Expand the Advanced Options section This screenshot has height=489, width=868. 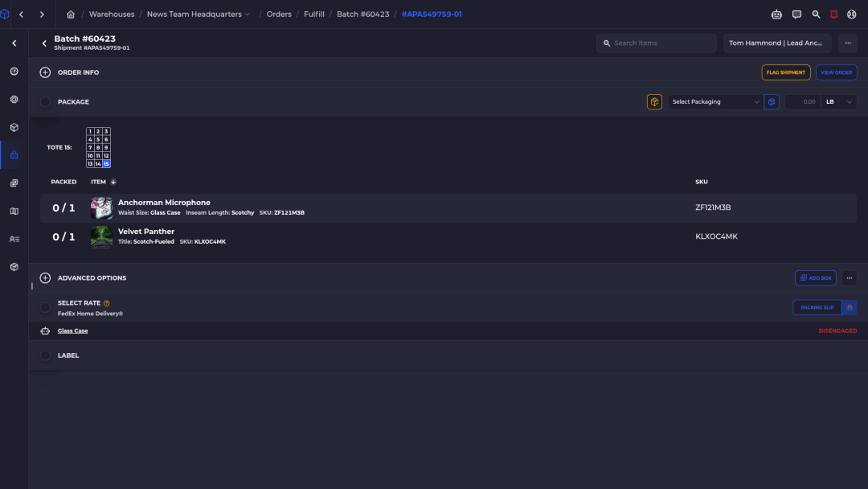45,278
